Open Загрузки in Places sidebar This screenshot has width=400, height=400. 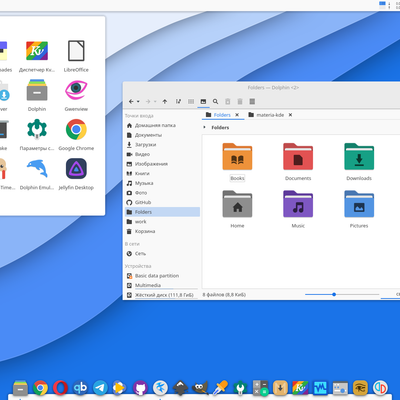point(162,145)
